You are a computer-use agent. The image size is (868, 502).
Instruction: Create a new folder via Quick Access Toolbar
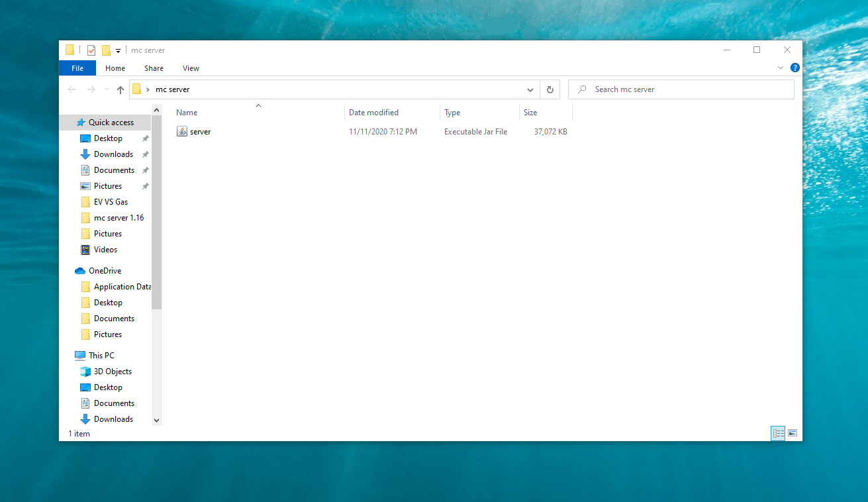(x=106, y=50)
